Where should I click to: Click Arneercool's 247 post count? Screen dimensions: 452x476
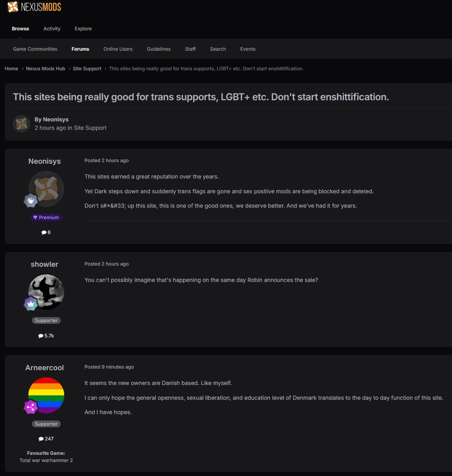coord(46,438)
